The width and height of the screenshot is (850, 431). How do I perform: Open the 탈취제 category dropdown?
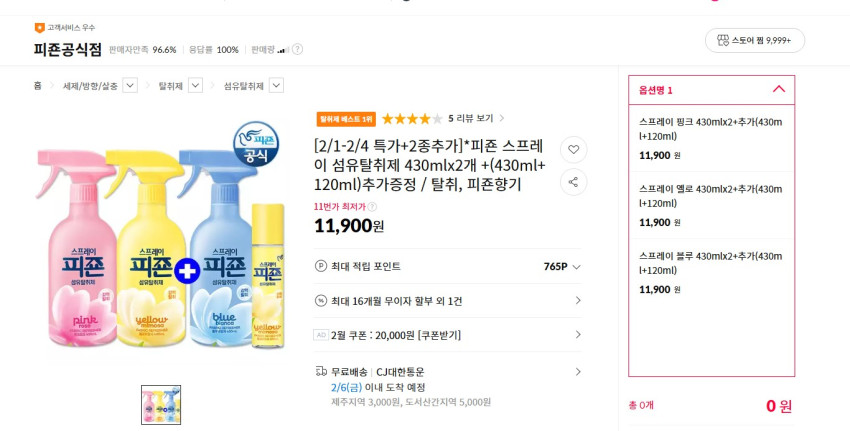[x=196, y=86]
